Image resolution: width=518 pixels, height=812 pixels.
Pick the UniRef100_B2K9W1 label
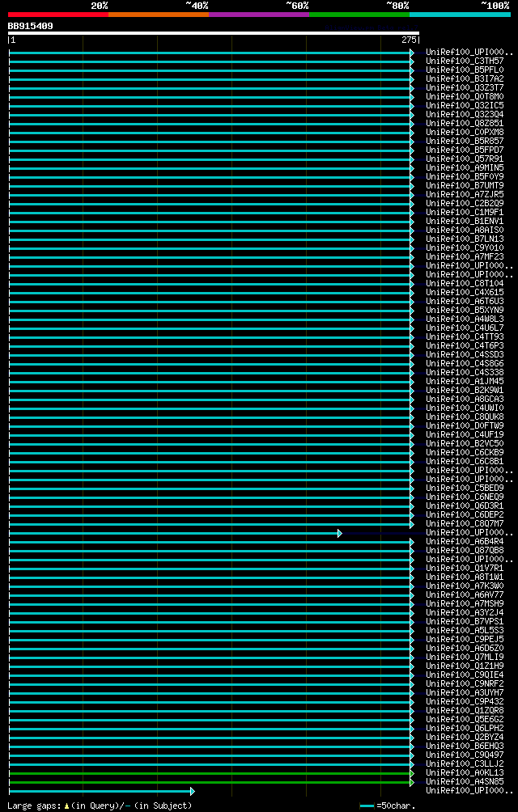click(x=465, y=391)
